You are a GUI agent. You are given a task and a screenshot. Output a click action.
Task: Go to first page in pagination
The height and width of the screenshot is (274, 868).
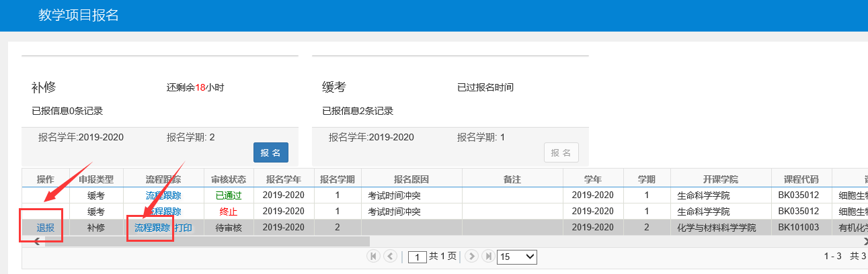pos(372,256)
